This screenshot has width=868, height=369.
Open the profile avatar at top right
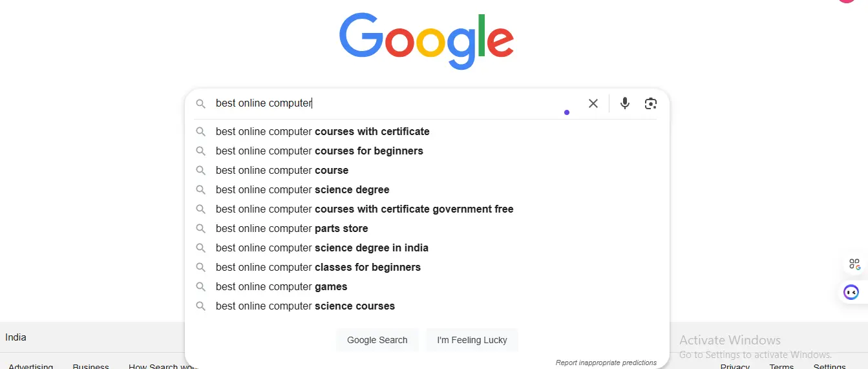[x=847, y=1]
